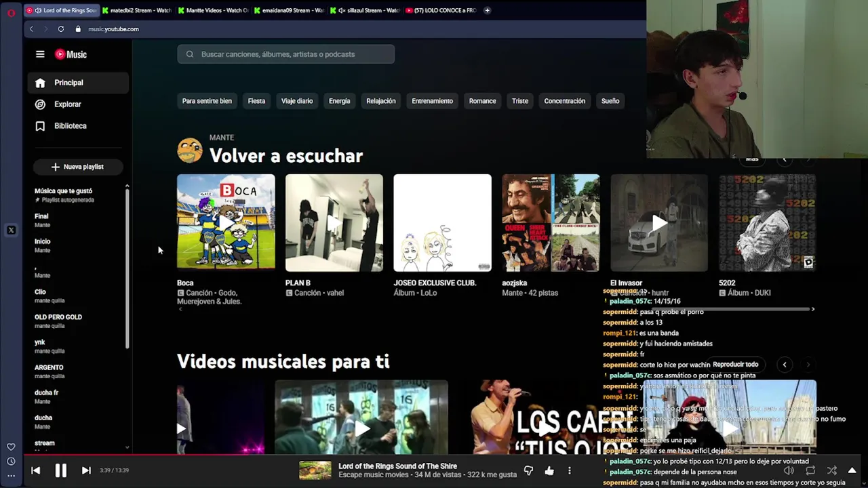Select the Para sentirte bien chip
The width and height of the screenshot is (868, 488).
[x=207, y=101]
